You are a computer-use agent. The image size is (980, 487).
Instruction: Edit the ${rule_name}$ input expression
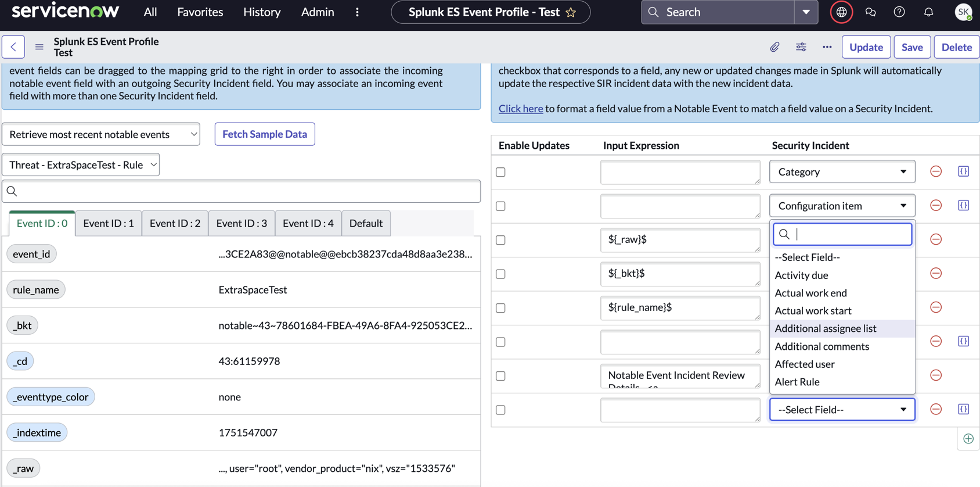680,308
